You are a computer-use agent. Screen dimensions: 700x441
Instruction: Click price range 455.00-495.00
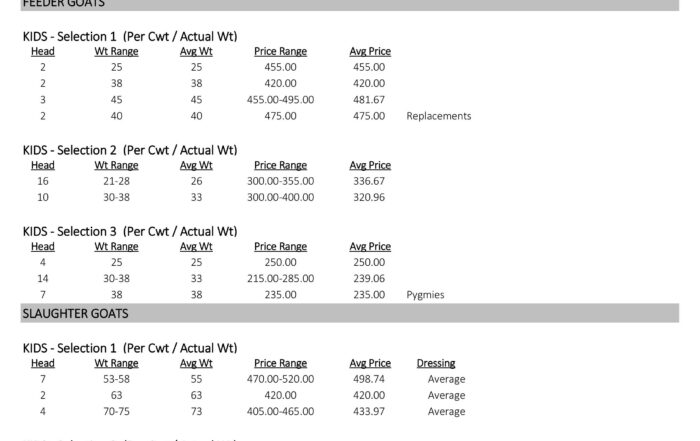[280, 100]
